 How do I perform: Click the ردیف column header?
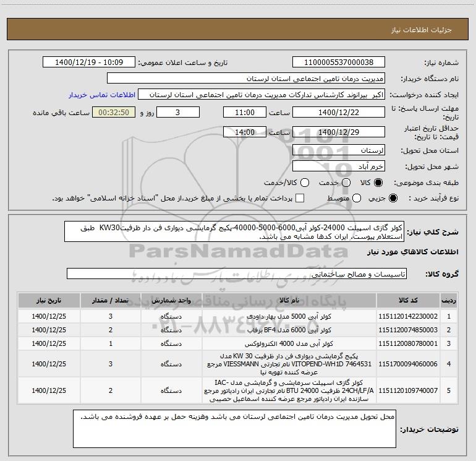point(449,300)
